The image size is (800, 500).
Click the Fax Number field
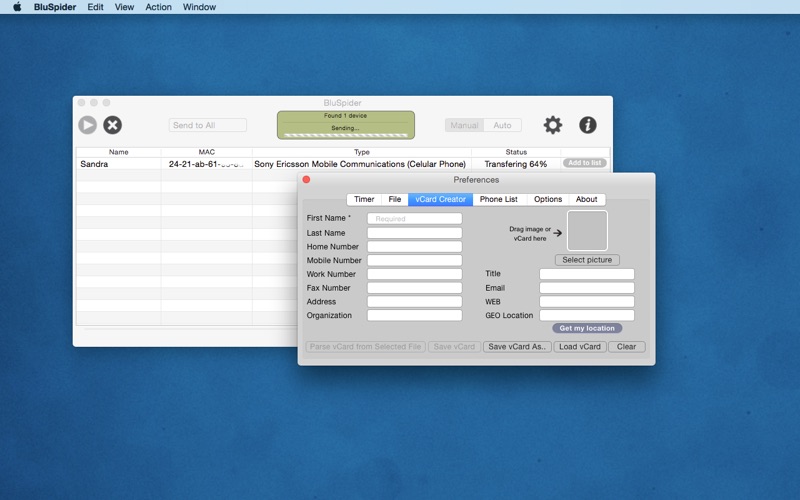[x=414, y=288]
